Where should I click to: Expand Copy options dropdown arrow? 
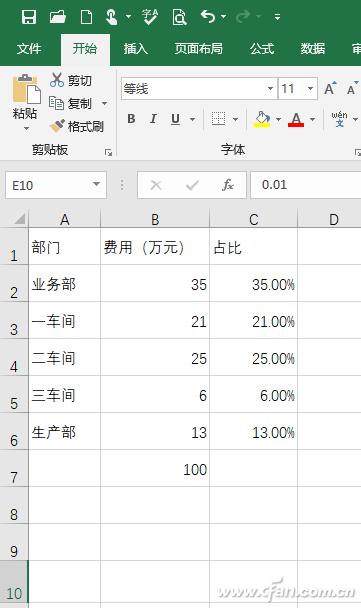point(104,103)
